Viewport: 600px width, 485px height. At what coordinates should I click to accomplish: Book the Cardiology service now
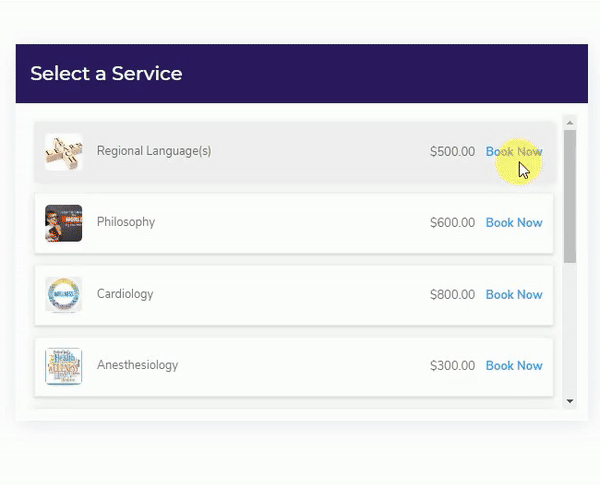click(x=514, y=295)
